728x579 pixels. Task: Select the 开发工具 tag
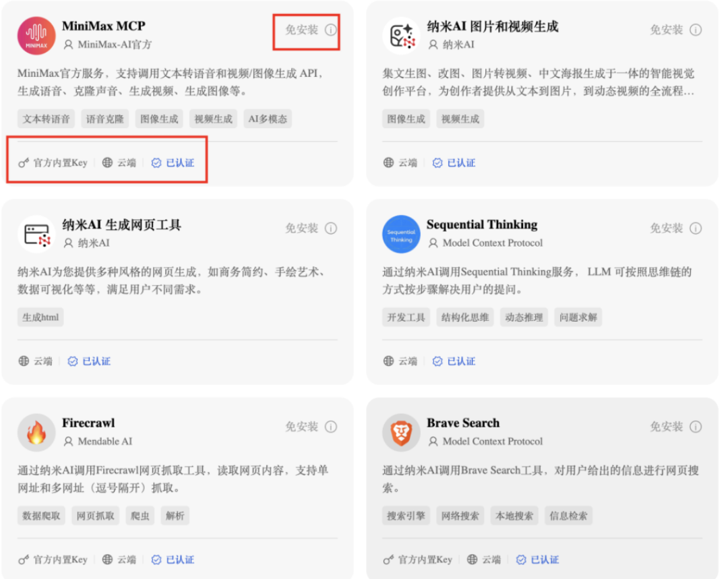point(406,317)
